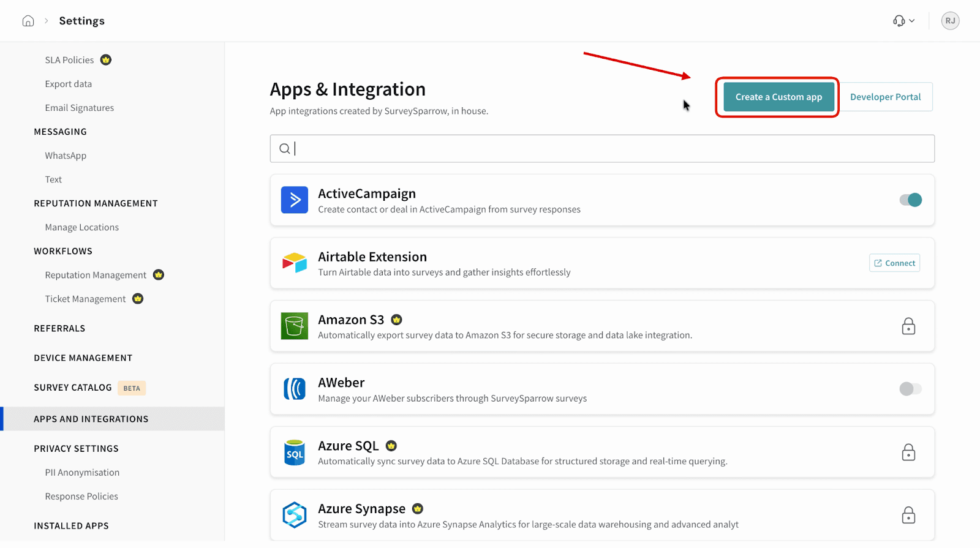Open the Developer Portal

tap(885, 97)
